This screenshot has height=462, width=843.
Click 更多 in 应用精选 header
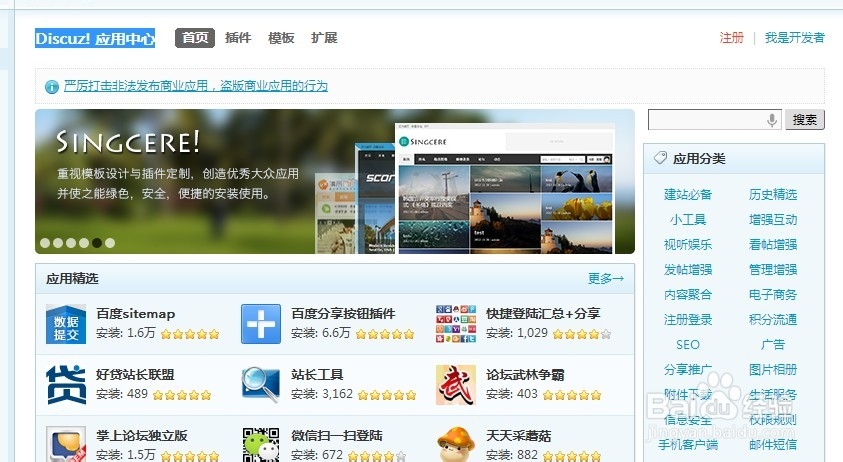click(606, 279)
